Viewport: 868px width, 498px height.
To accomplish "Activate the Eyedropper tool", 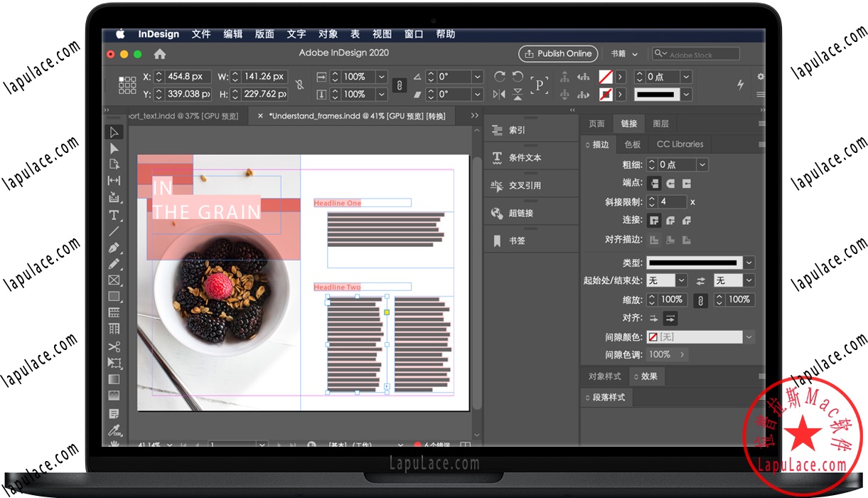I will click(x=114, y=429).
